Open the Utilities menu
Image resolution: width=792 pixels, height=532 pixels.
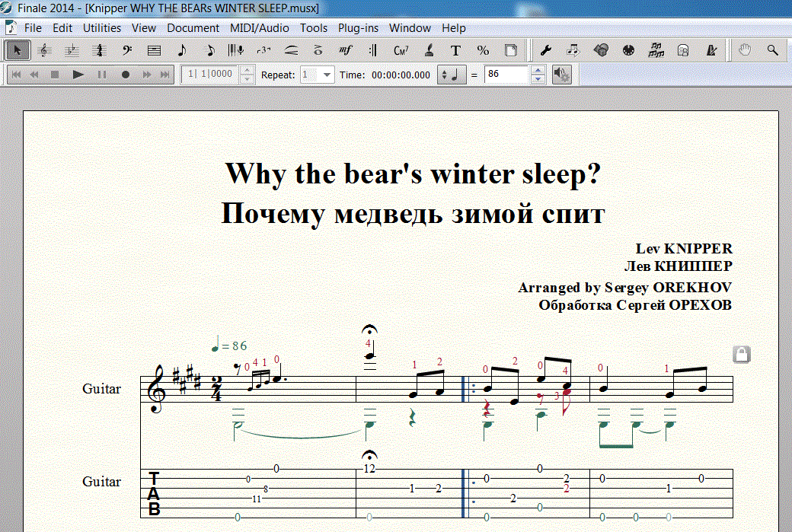click(102, 28)
